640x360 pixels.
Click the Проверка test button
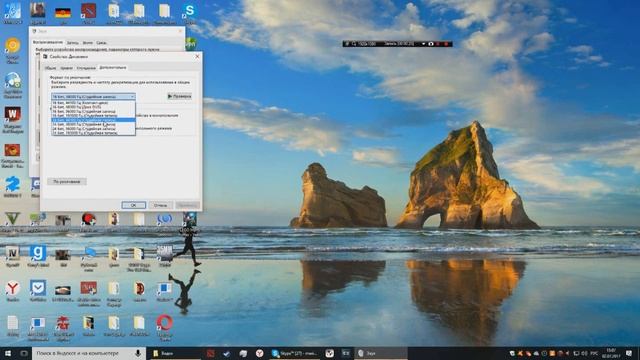point(179,96)
